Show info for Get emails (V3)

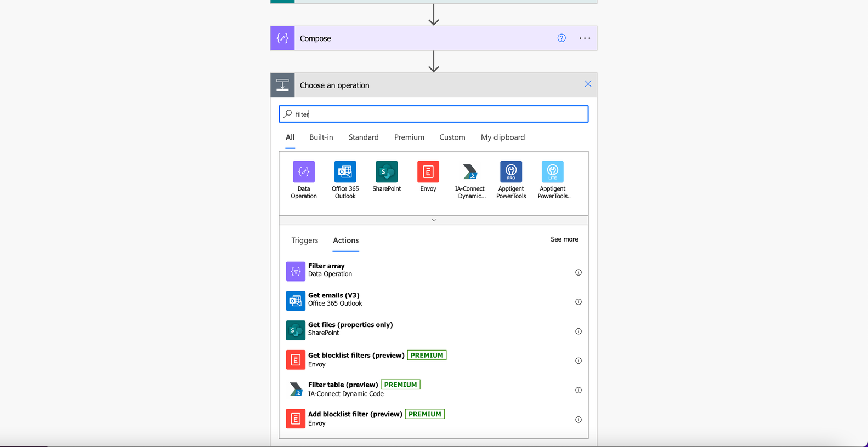[578, 302]
